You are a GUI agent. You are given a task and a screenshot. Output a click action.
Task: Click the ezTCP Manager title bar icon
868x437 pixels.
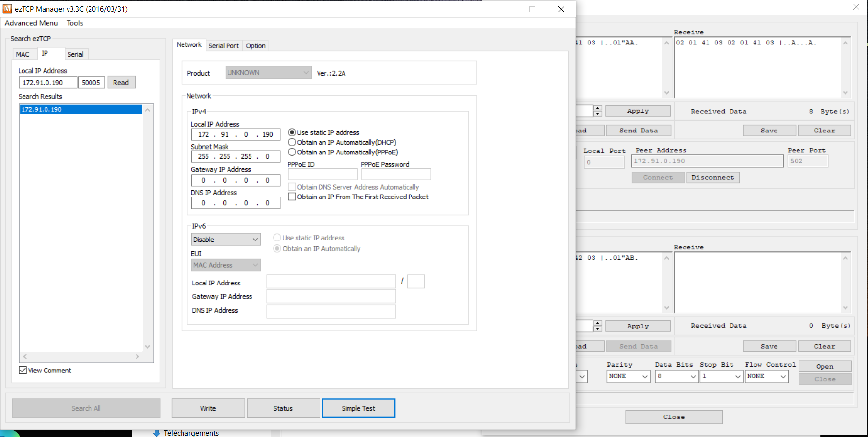(7, 9)
